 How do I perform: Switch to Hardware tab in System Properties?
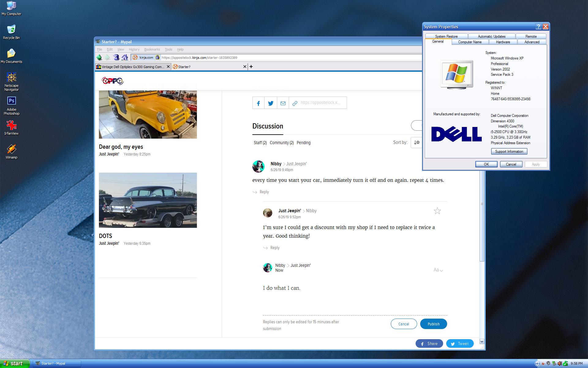503,42
